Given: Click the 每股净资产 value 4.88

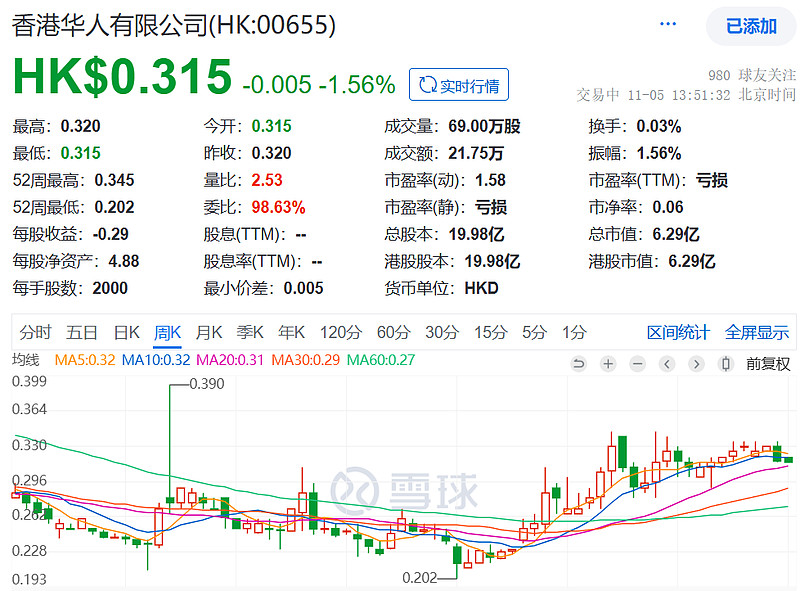Looking at the screenshot, I should pyautogui.click(x=123, y=261).
